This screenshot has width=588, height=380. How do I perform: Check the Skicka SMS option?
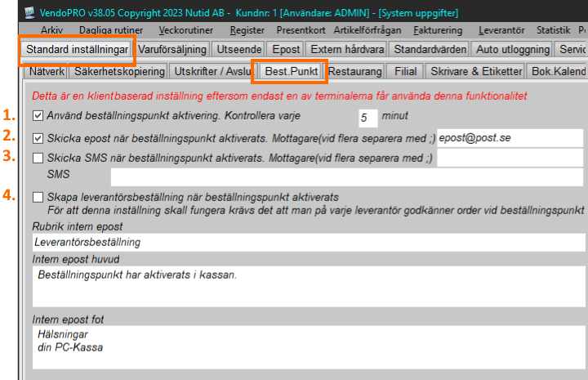click(x=38, y=158)
